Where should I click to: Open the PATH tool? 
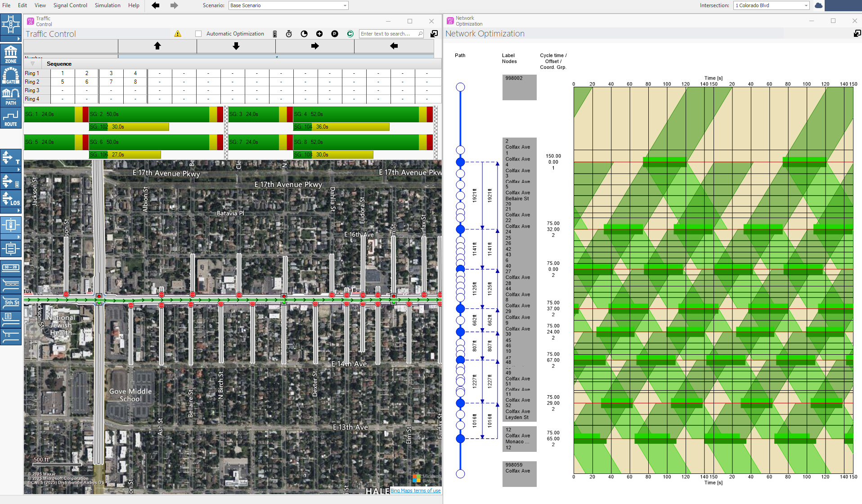tap(11, 97)
